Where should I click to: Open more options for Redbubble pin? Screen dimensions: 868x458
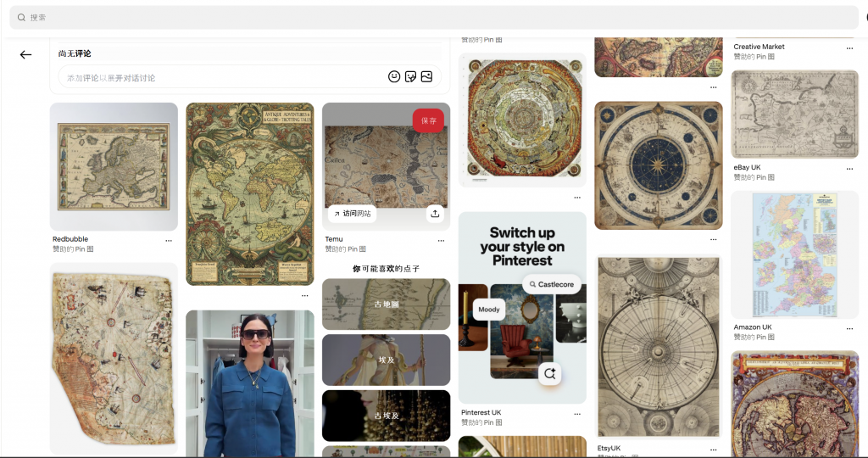coord(169,241)
